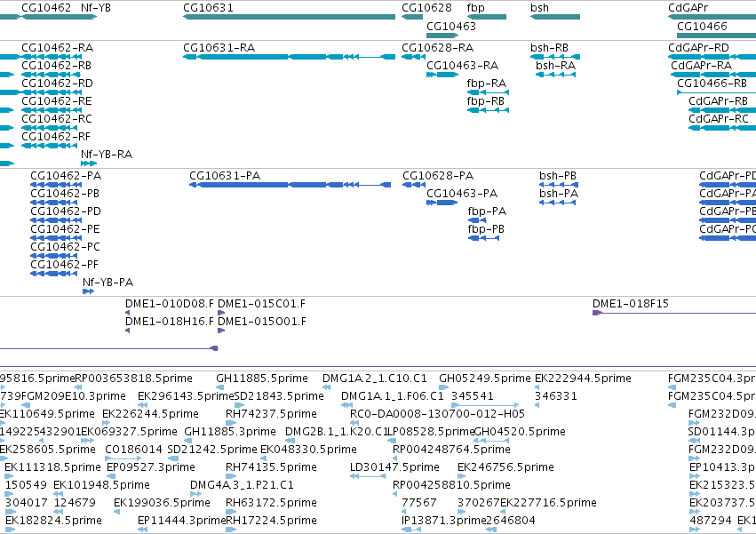Open protein label fbp-PB

486,229
